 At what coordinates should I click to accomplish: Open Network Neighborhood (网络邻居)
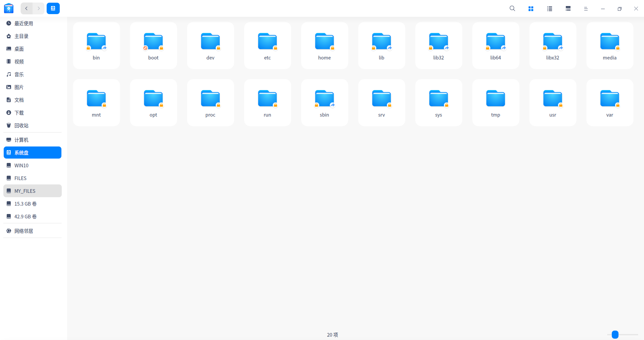(x=23, y=231)
